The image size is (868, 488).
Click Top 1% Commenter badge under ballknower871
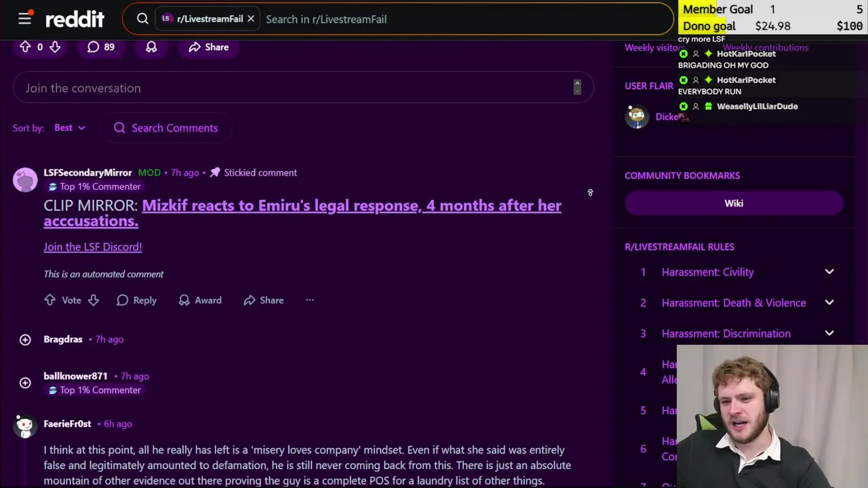pyautogui.click(x=94, y=390)
